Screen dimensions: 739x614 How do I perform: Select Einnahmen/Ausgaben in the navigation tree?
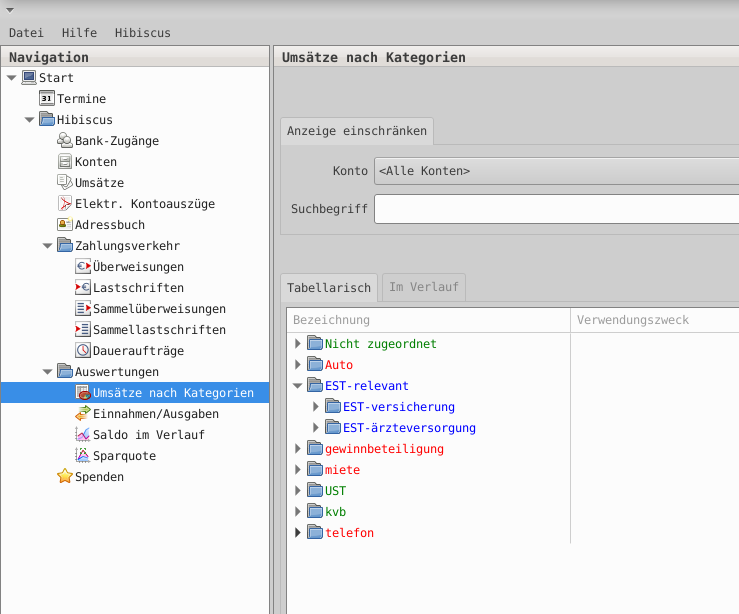(155, 414)
